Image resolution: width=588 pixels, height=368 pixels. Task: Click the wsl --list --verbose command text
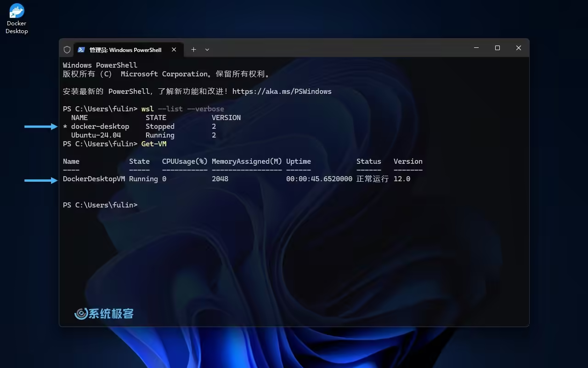pyautogui.click(x=182, y=109)
